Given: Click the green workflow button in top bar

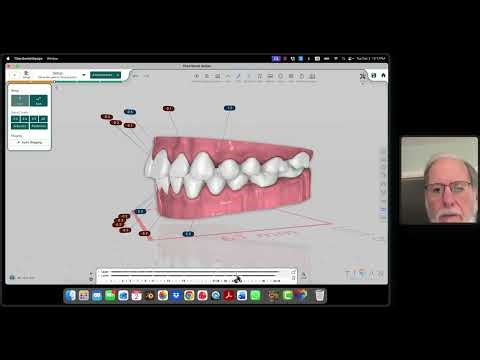Looking at the screenshot, I should pos(105,75).
